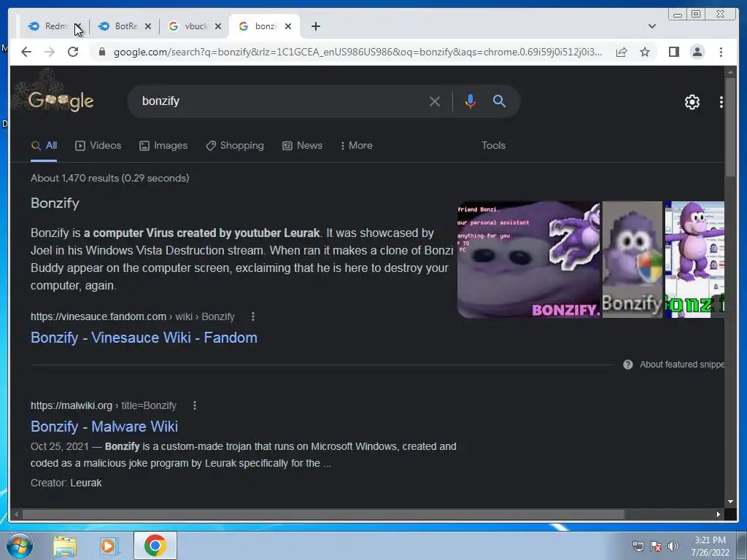Go back with the browser back arrow
The image size is (747, 560).
(x=26, y=52)
